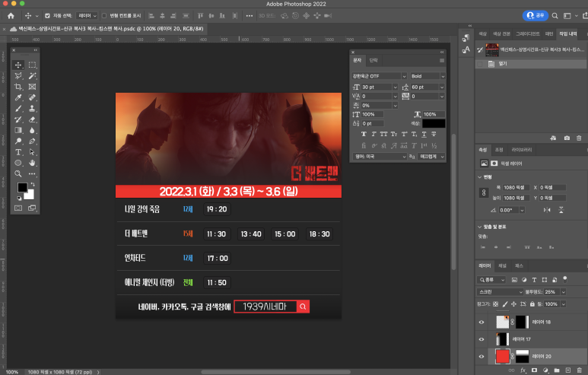Switch to the Channels tab

502,266
